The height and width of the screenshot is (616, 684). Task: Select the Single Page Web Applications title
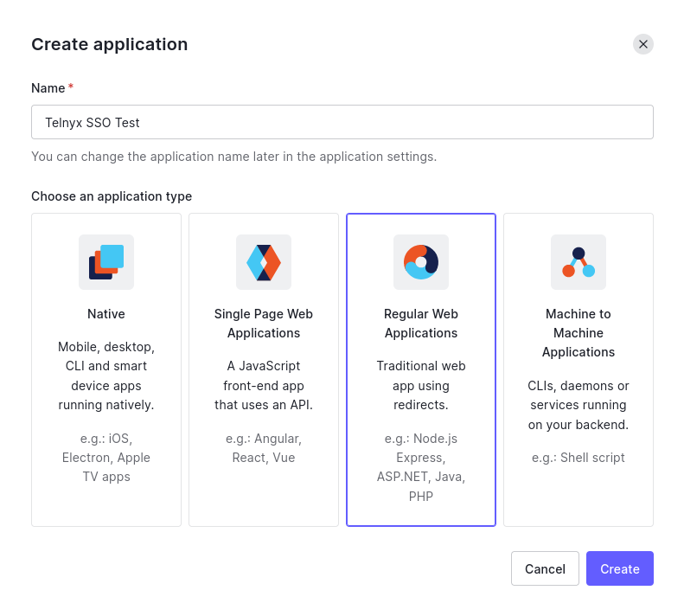[x=264, y=324]
